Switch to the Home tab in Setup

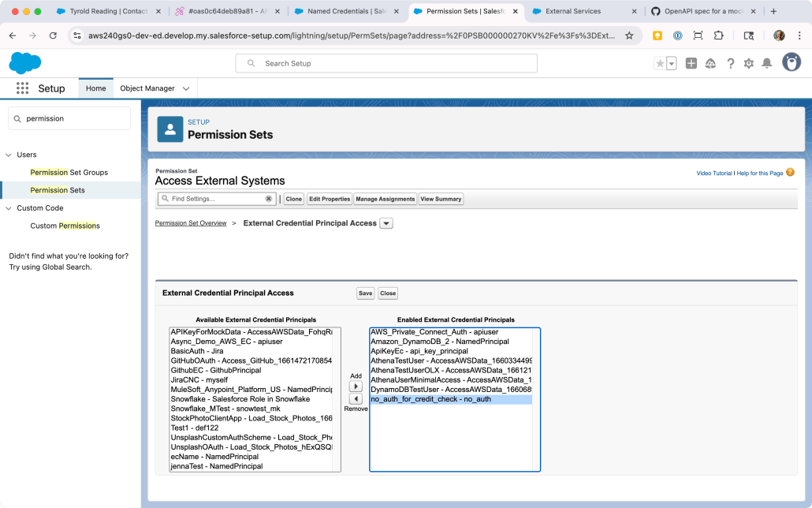(x=95, y=88)
